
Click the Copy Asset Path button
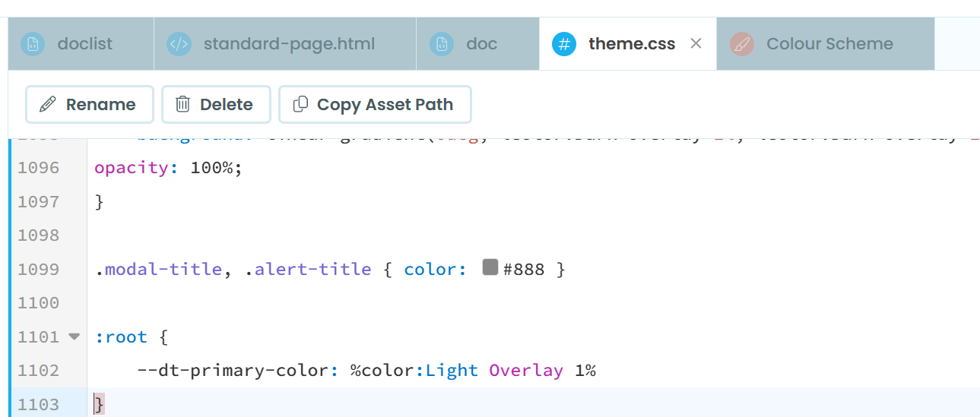375,104
